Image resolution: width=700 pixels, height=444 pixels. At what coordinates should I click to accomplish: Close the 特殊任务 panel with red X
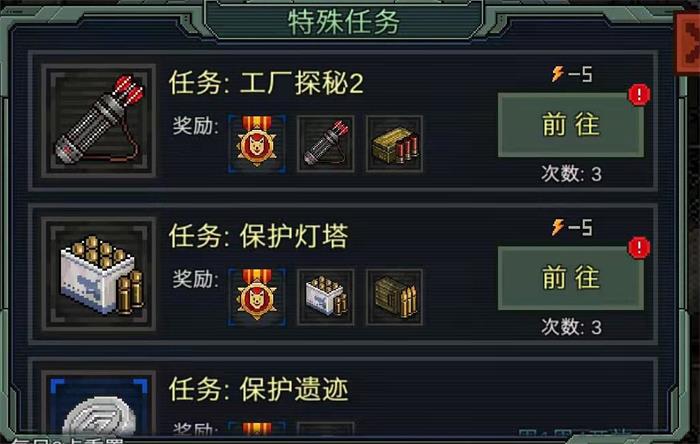point(688,43)
